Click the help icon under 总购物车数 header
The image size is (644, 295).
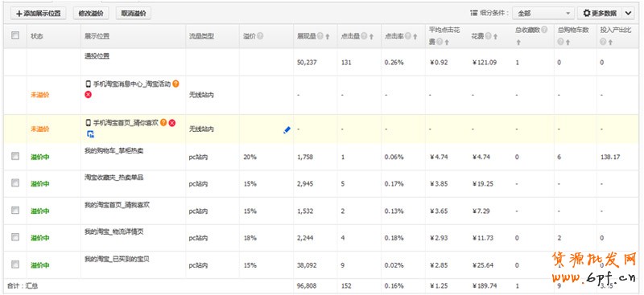561,42
